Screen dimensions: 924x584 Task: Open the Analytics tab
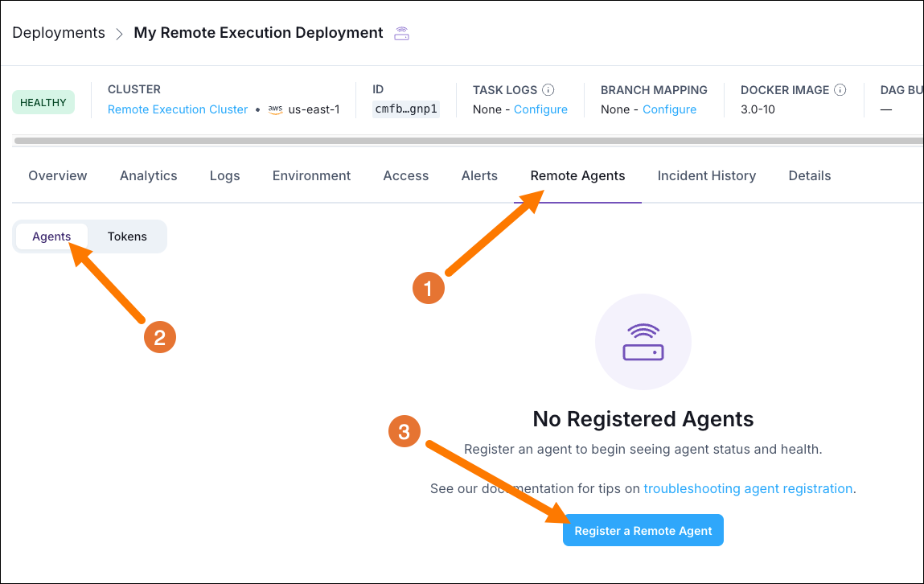point(148,175)
